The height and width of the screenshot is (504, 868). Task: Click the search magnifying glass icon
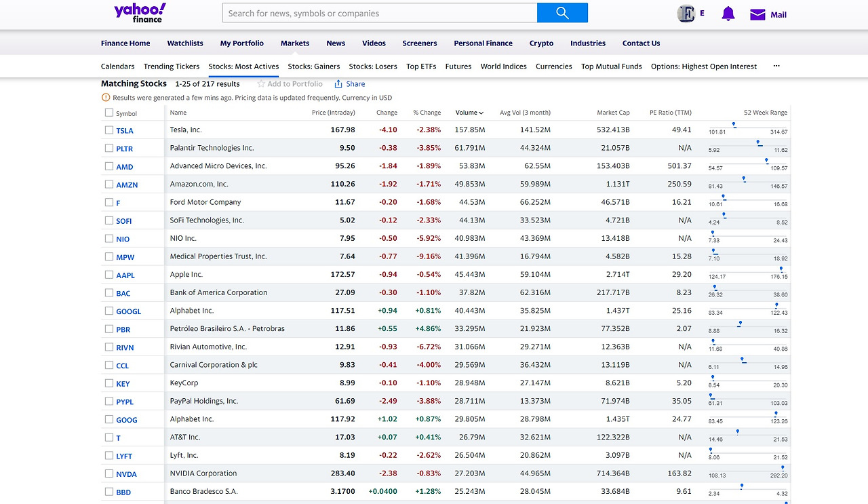562,12
